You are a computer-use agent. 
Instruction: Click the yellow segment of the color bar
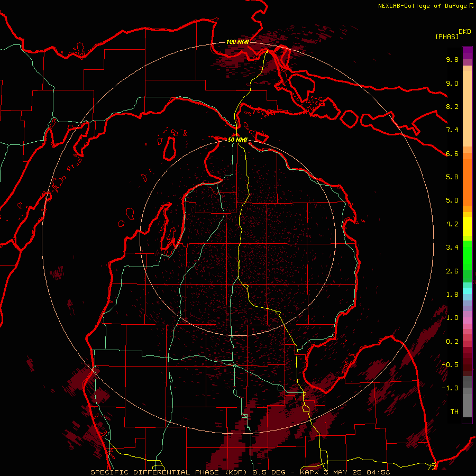[467, 226]
